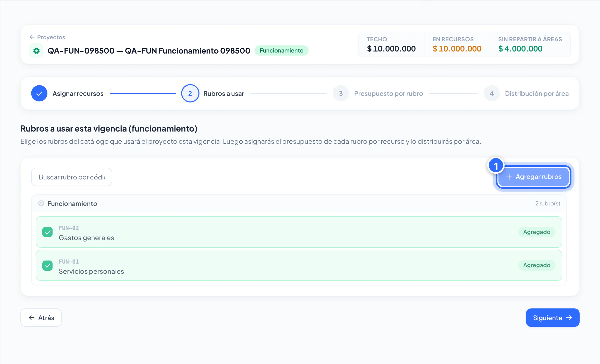Viewport: 600px width, 364px height.
Task: Click the Atrás button
Action: tap(41, 318)
